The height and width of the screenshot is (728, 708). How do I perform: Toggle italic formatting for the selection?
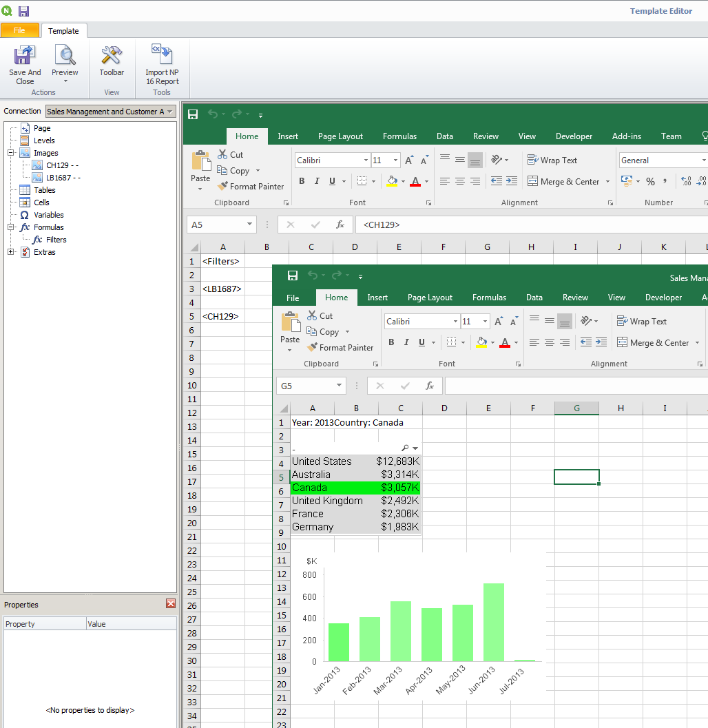[x=317, y=181]
